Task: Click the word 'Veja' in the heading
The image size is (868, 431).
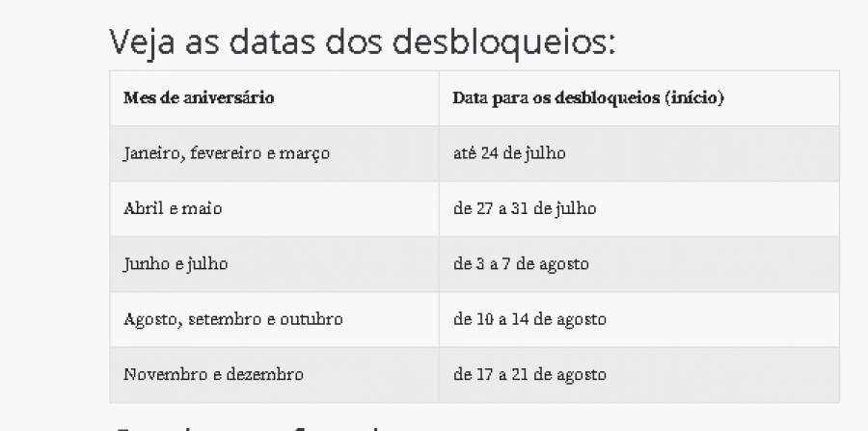Action: click(x=142, y=42)
